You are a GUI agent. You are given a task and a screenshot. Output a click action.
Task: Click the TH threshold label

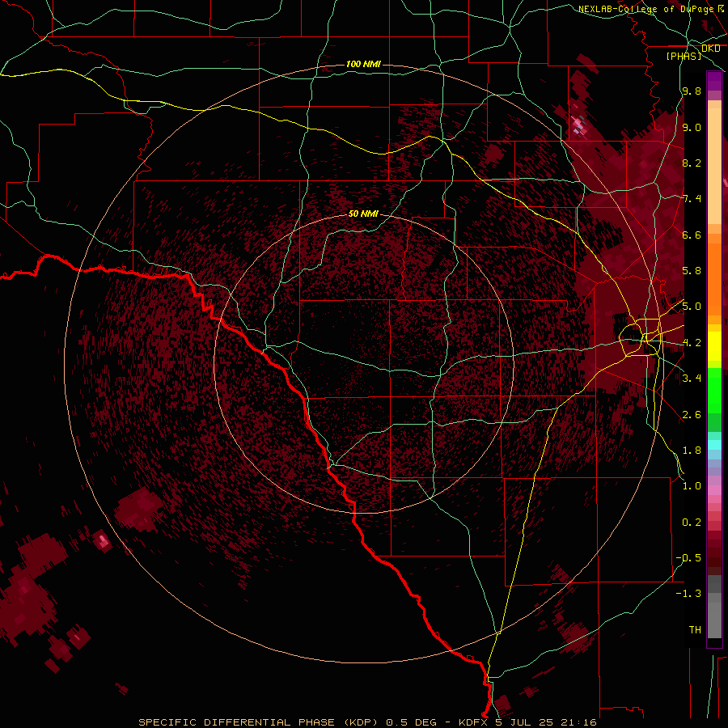(695, 630)
